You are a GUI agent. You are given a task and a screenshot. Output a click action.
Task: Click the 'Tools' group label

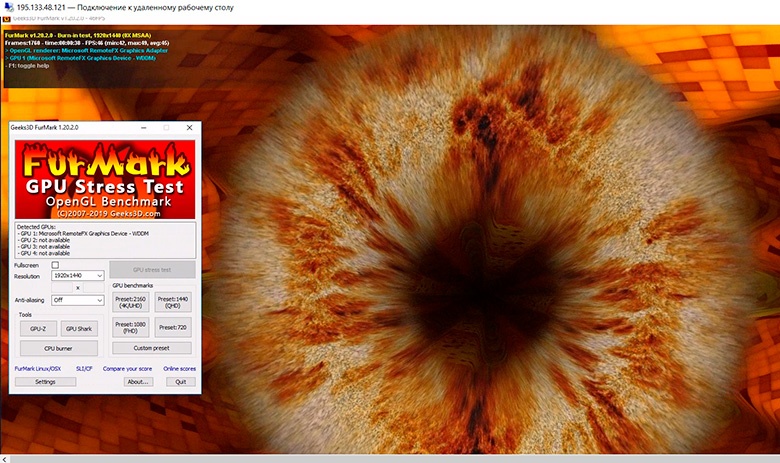click(x=25, y=315)
